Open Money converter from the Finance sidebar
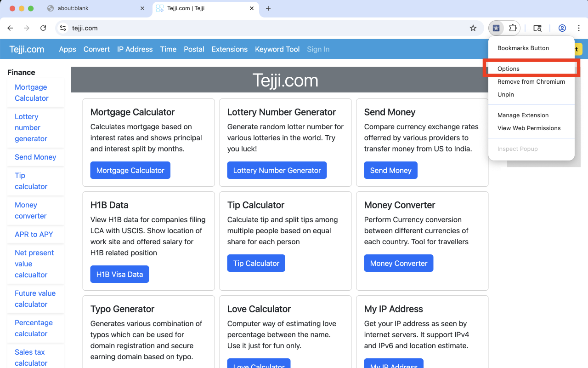588x368 pixels. [x=30, y=210]
